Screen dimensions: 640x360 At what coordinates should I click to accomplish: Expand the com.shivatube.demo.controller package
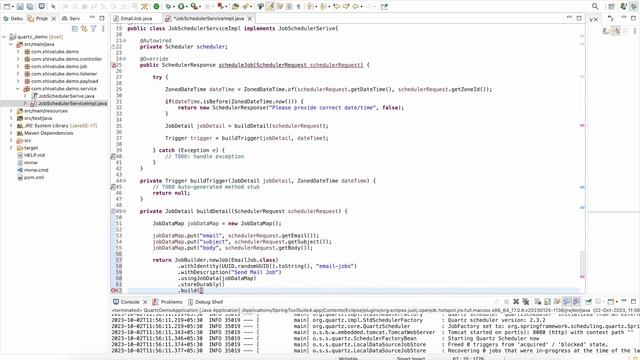click(x=18, y=59)
